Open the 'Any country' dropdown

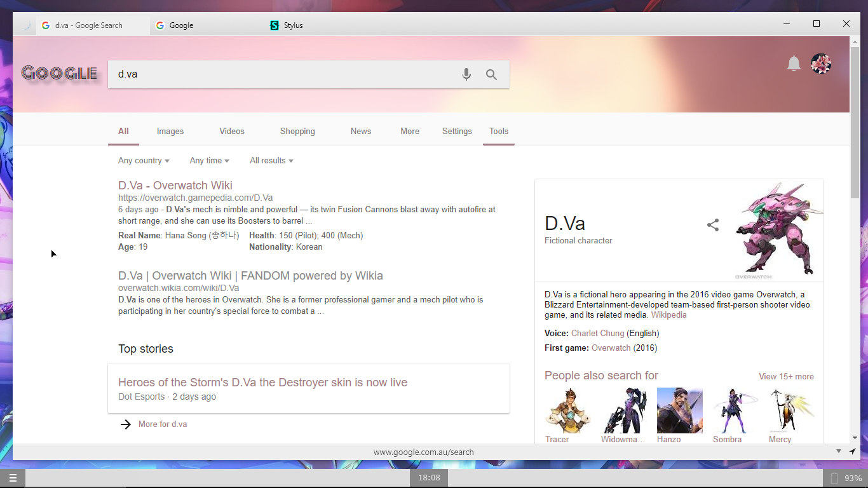click(x=142, y=160)
